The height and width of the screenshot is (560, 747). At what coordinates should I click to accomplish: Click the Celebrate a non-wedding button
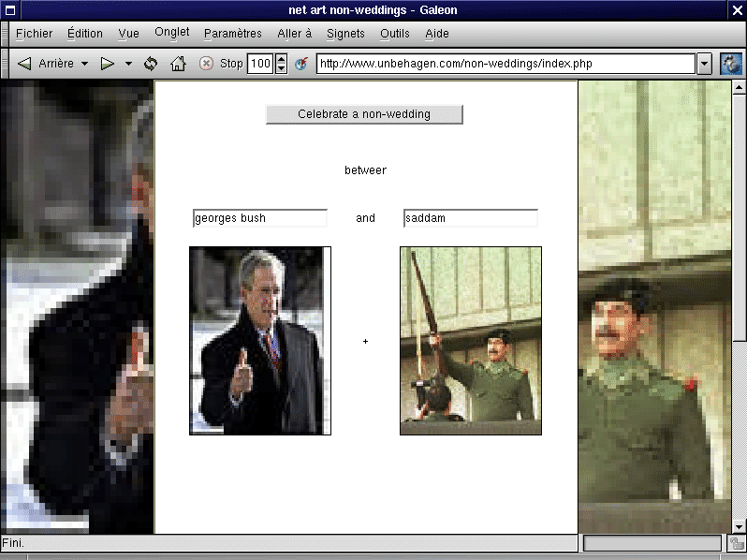click(364, 114)
